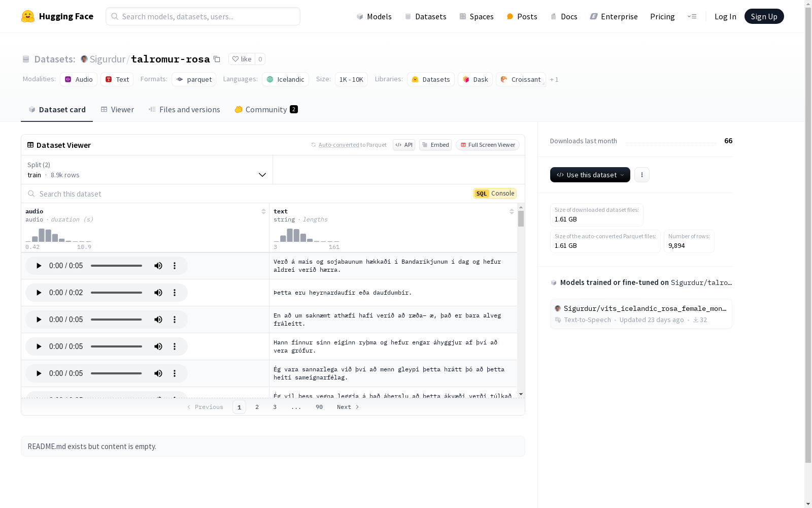
Task: Click the Croissant library tag
Action: (x=521, y=79)
